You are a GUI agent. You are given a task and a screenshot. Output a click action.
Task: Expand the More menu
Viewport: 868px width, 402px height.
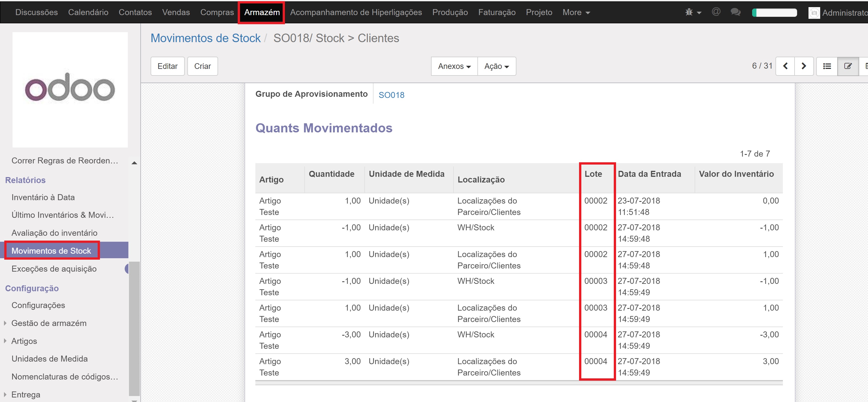(x=576, y=13)
